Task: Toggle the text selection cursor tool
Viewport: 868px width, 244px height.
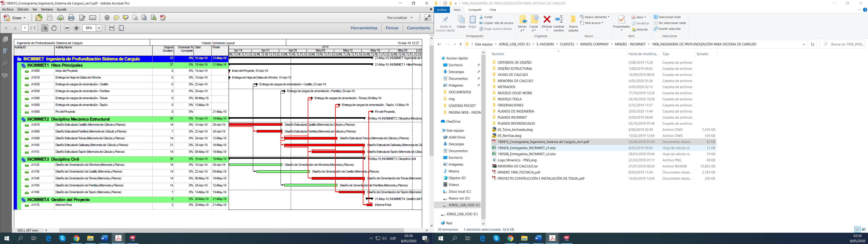Action: click(x=45, y=28)
